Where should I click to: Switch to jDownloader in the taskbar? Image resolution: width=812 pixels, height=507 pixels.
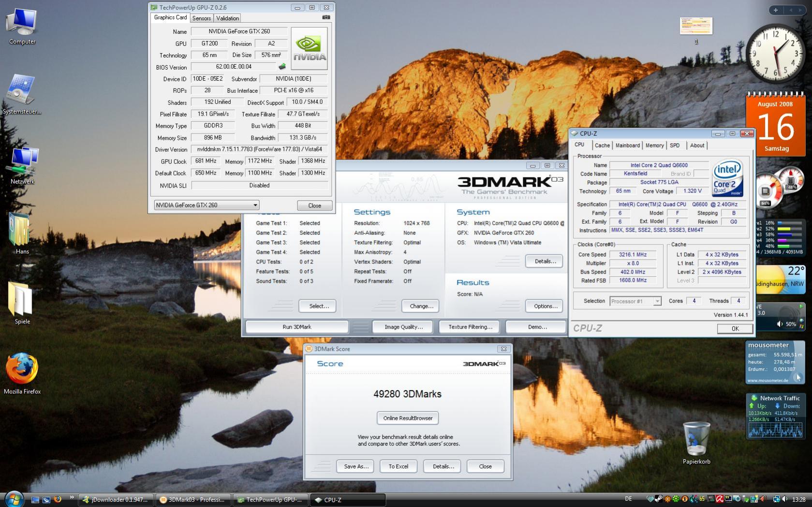117,500
